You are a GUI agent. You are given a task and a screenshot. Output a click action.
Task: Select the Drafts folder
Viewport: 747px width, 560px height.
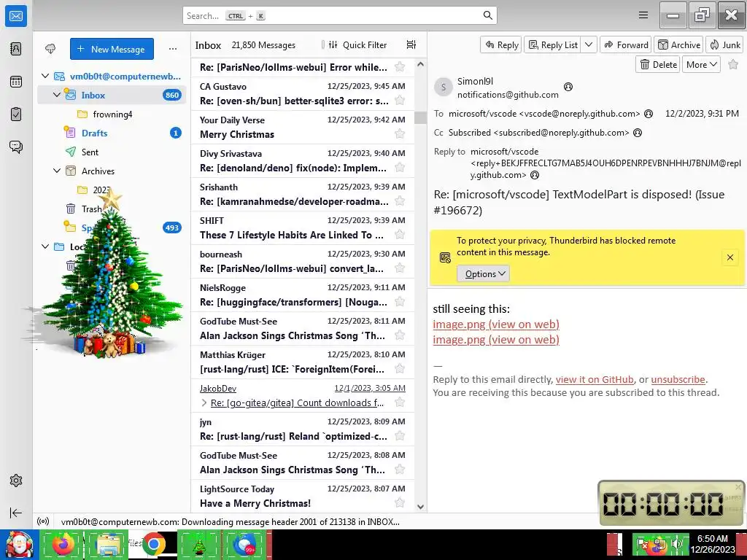(112, 133)
